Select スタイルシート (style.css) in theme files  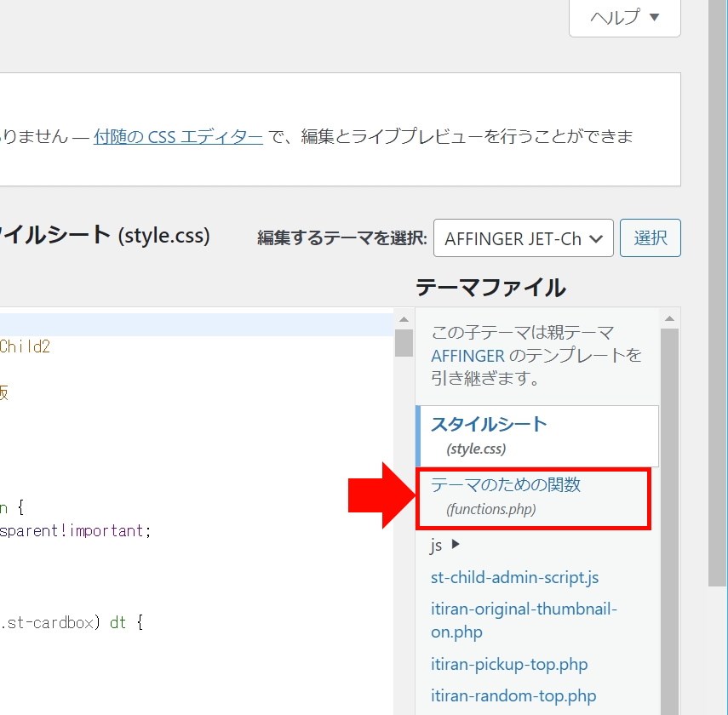pyautogui.click(x=489, y=424)
